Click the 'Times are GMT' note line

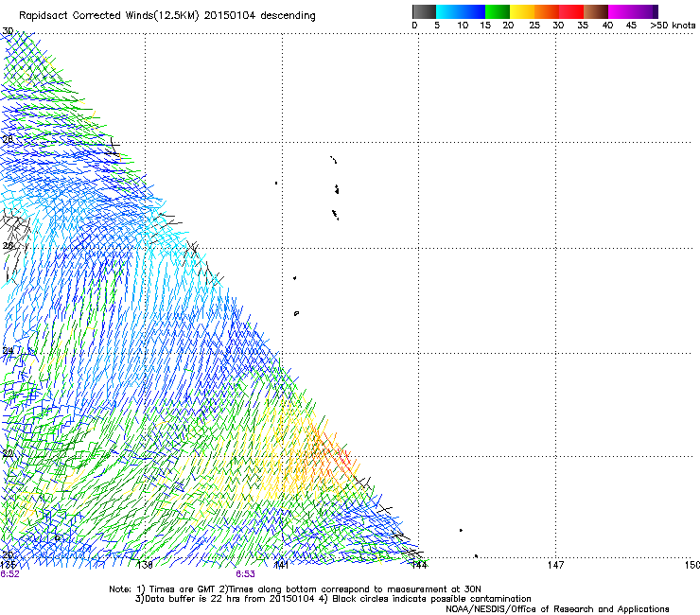294,589
